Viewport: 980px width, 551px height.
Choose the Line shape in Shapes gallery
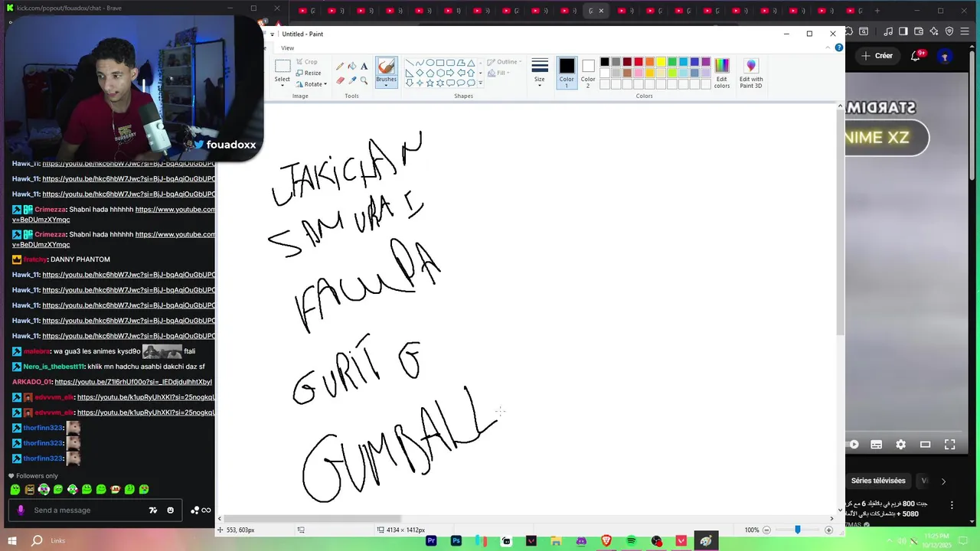click(410, 63)
